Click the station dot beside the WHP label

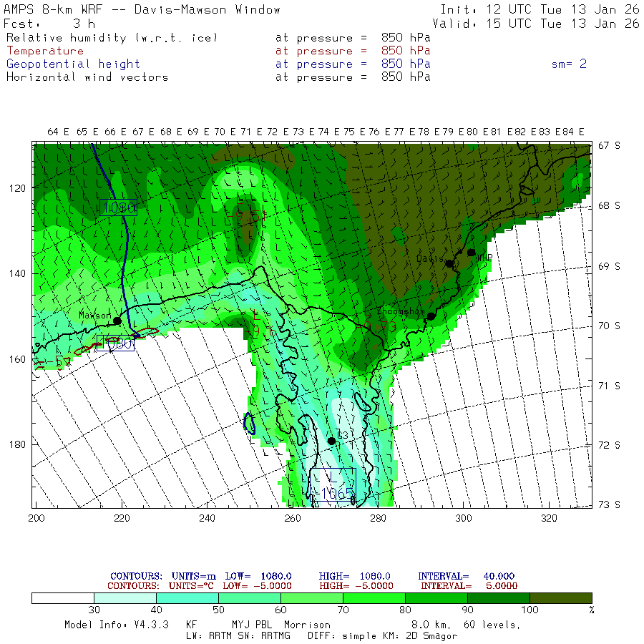click(471, 253)
